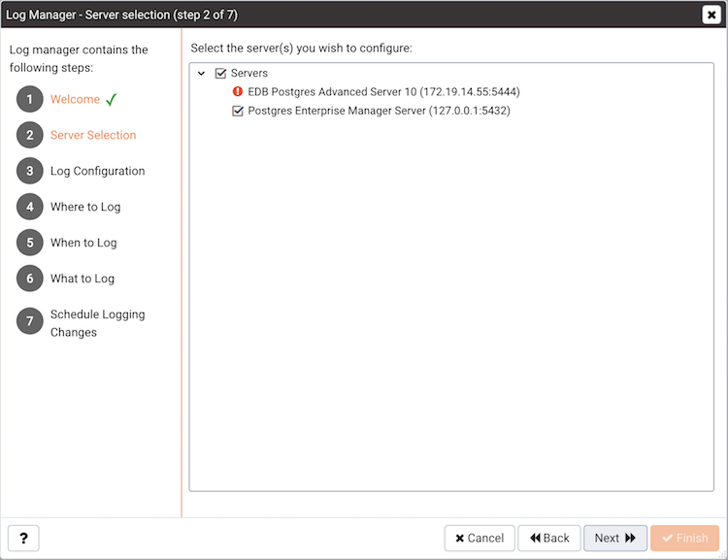Select the EDB Postgres Advanced Server 10 row

tap(383, 91)
